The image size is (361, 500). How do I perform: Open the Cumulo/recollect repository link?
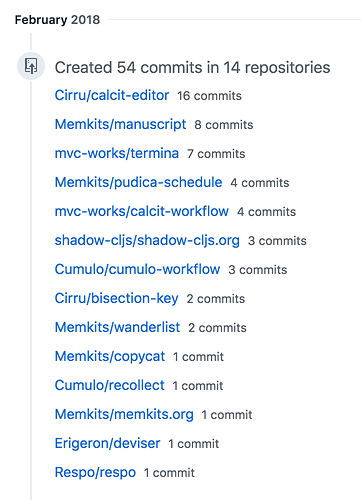[x=109, y=385]
